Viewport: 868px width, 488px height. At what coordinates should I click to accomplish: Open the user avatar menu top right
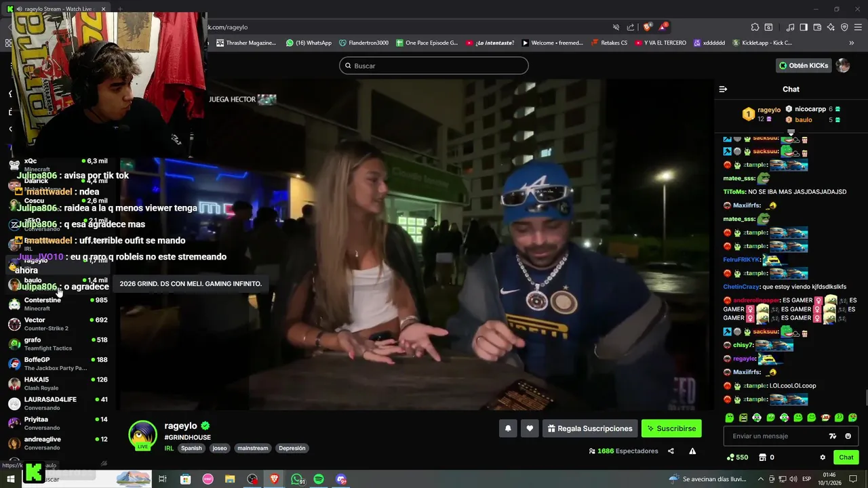[x=843, y=66]
